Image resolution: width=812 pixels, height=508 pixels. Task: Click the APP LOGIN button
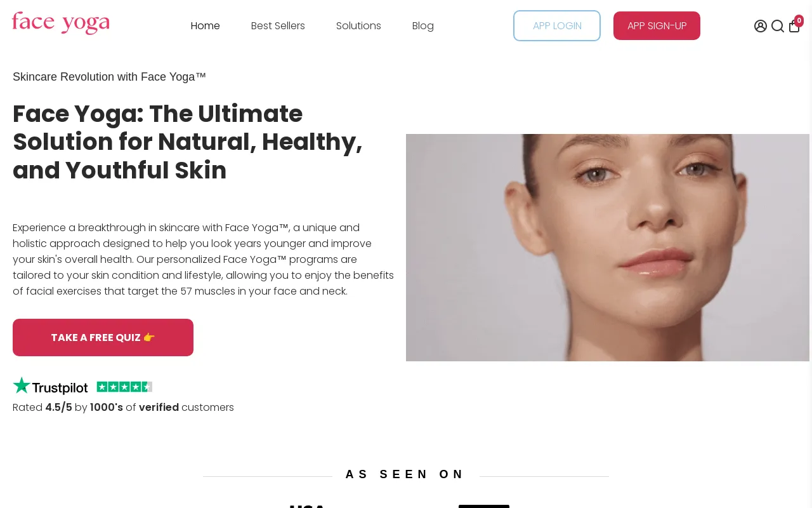coord(557,26)
